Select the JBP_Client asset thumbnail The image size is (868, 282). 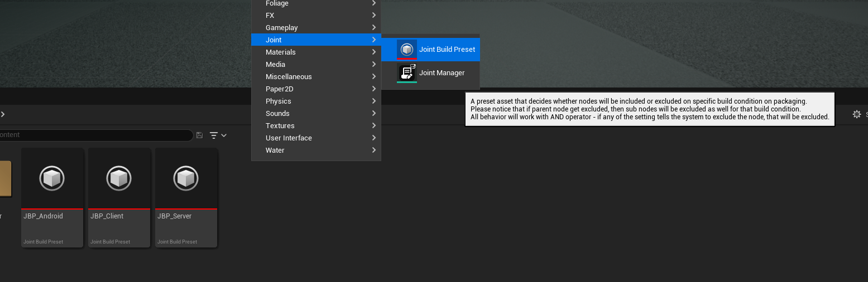119,179
